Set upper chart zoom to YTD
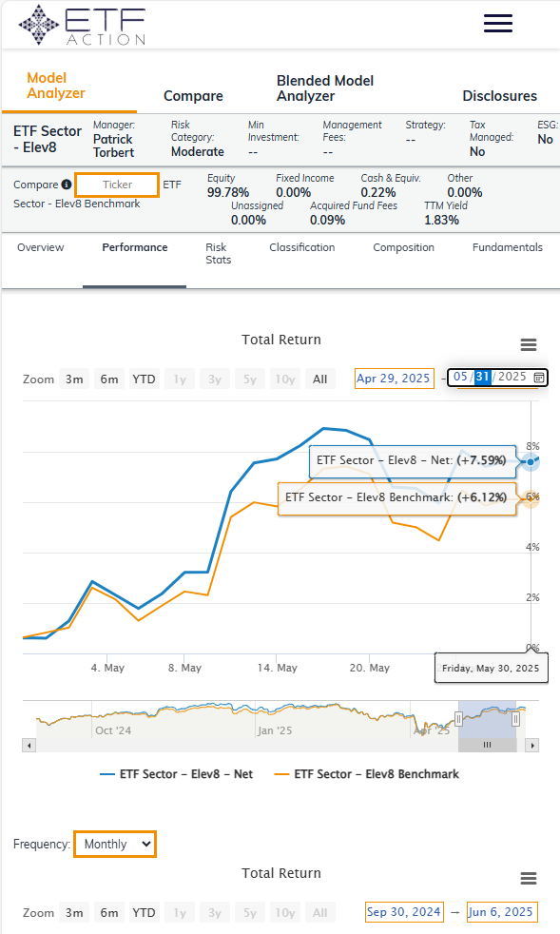Screen dimensions: 560x934 pyautogui.click(x=144, y=379)
